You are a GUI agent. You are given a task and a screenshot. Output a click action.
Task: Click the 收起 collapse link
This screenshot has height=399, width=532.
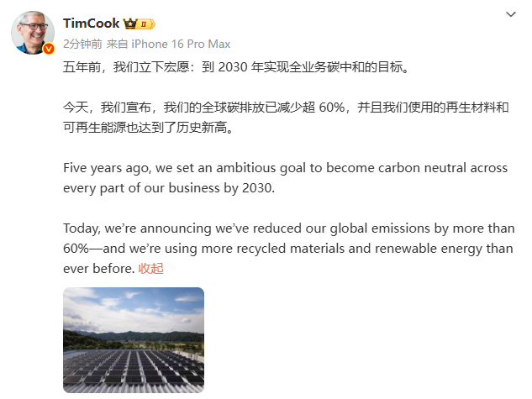[151, 269]
